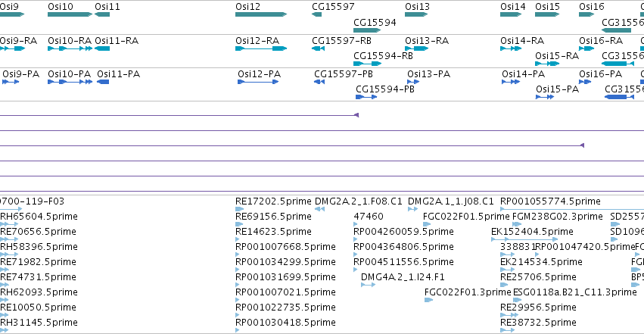Screen dimensions: 644x334
Task: Click the CG15597-RB label
Action: (341, 41)
